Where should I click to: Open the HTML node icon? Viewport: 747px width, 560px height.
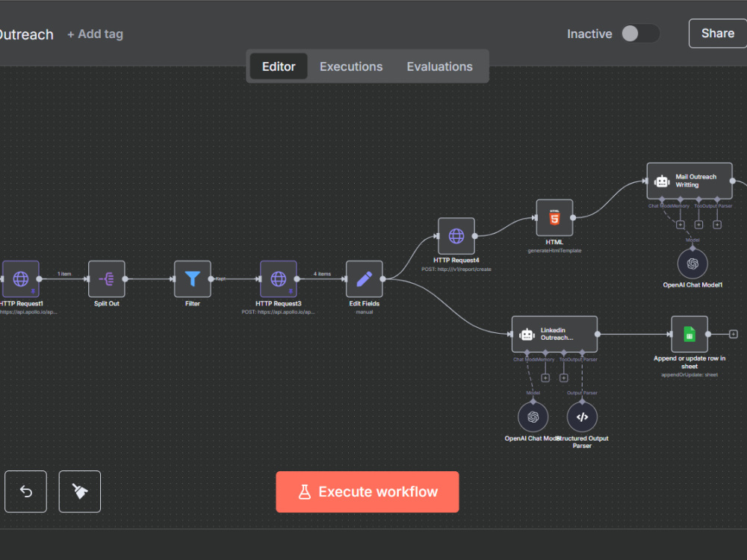point(554,217)
